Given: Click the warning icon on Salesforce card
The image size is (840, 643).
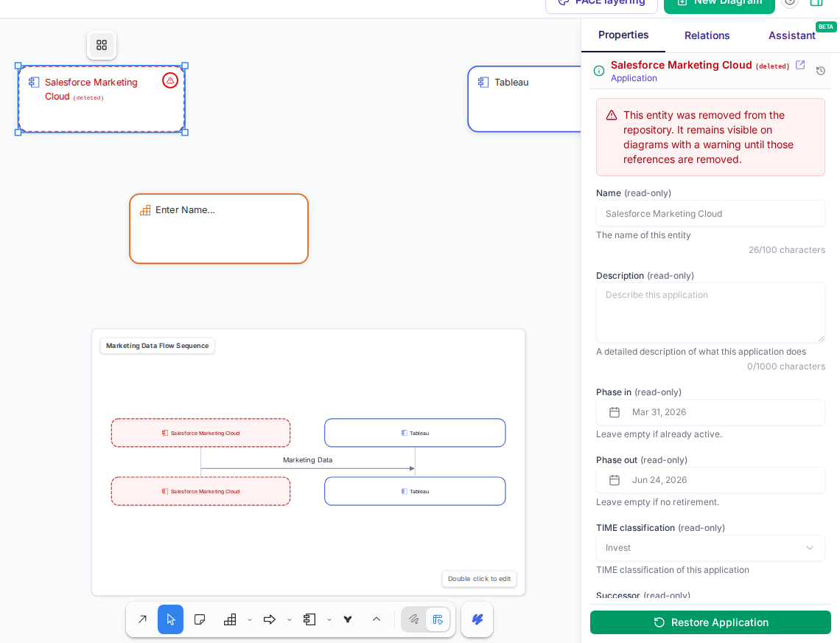Looking at the screenshot, I should click(x=170, y=81).
